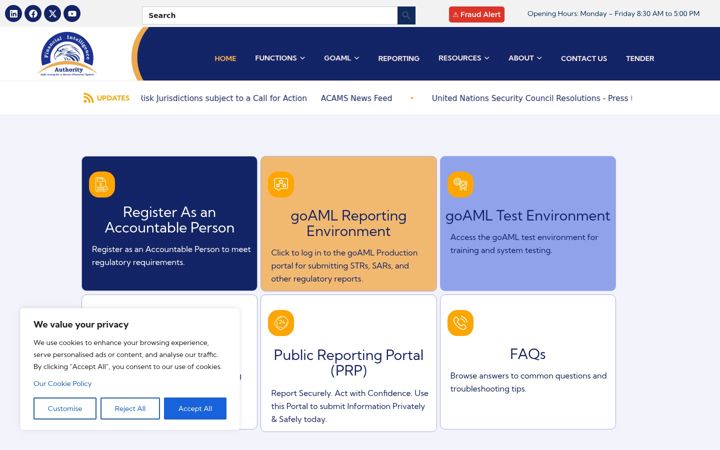Open the TENDER menu item

click(x=640, y=58)
